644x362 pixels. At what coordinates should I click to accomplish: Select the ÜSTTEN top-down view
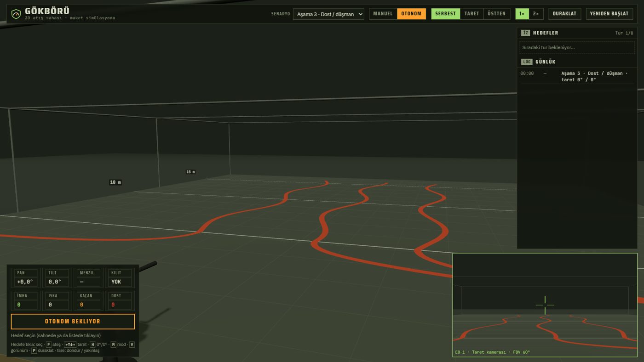click(497, 14)
